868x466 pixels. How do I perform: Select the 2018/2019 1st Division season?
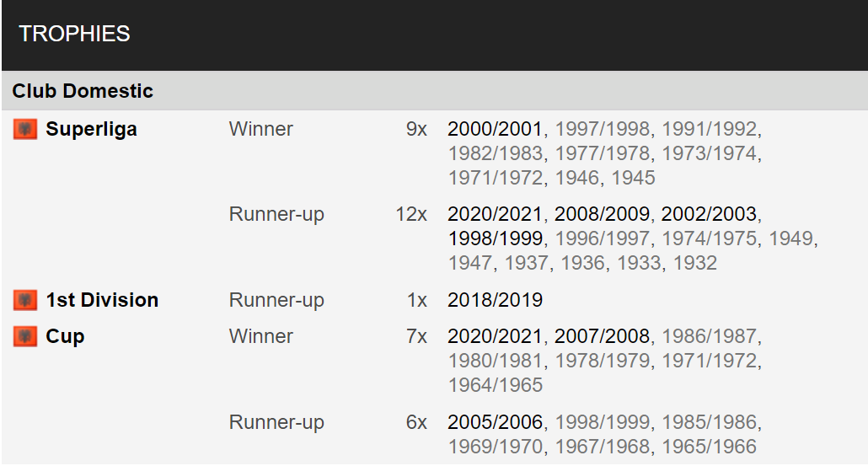[x=495, y=300]
